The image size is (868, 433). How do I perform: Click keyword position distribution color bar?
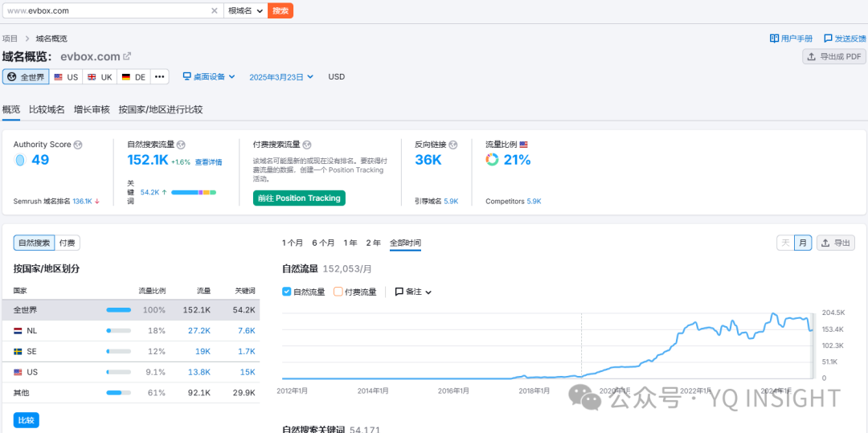(x=194, y=192)
